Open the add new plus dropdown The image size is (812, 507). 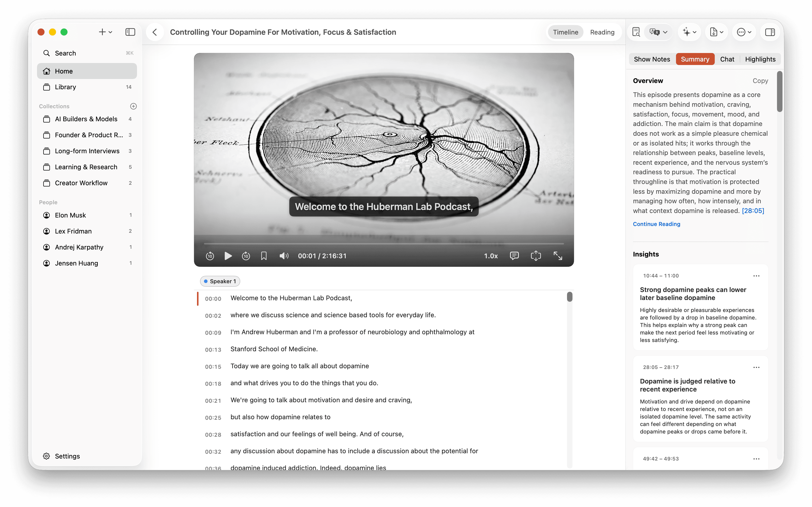(x=105, y=32)
